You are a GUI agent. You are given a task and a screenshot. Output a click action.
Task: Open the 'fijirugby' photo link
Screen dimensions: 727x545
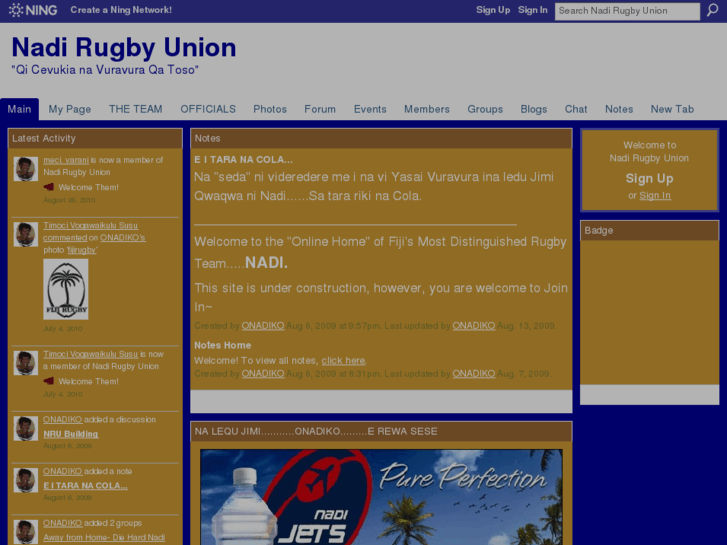tap(82, 250)
